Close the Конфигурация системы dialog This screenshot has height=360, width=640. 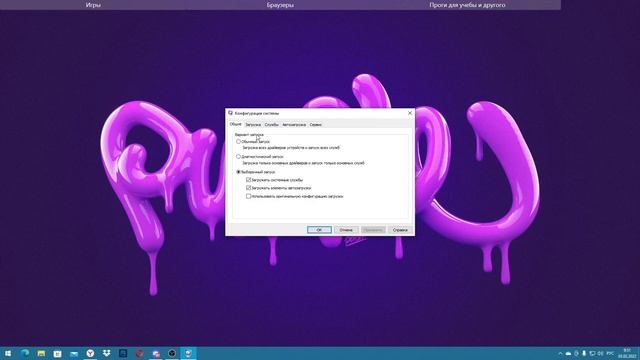click(x=410, y=113)
